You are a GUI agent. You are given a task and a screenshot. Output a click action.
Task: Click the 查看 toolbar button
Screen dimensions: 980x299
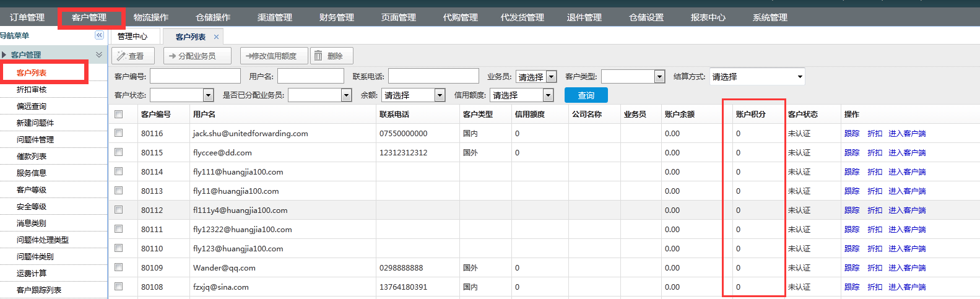(132, 56)
